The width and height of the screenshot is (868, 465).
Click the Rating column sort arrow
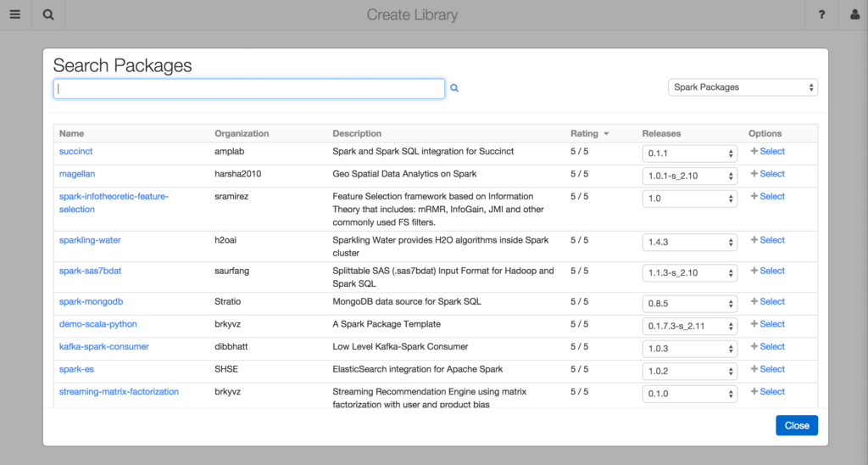click(606, 134)
